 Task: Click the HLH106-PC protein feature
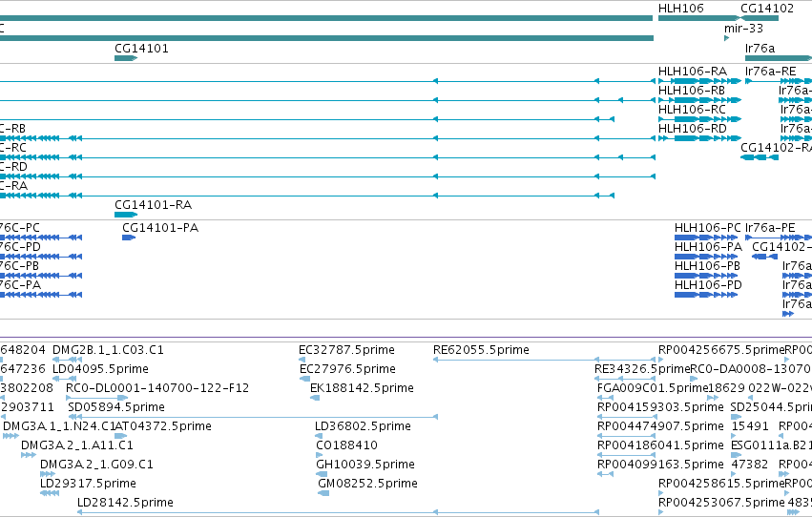click(706, 238)
